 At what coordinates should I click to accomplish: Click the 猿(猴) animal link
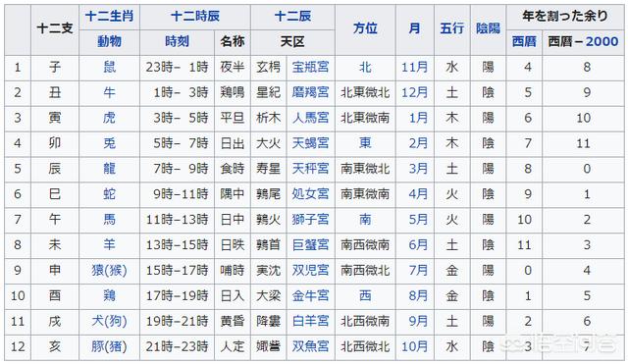[x=109, y=270]
